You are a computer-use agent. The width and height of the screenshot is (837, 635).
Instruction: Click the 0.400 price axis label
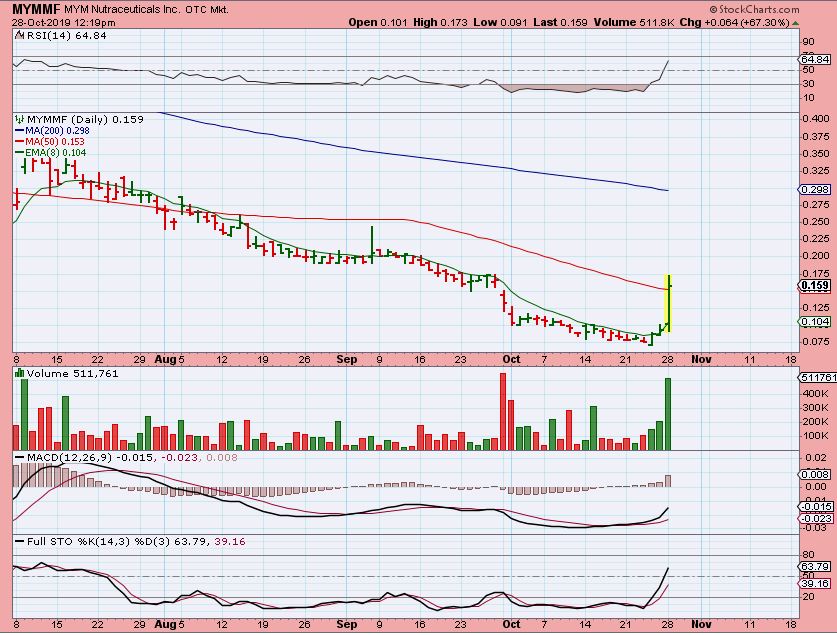click(x=816, y=119)
